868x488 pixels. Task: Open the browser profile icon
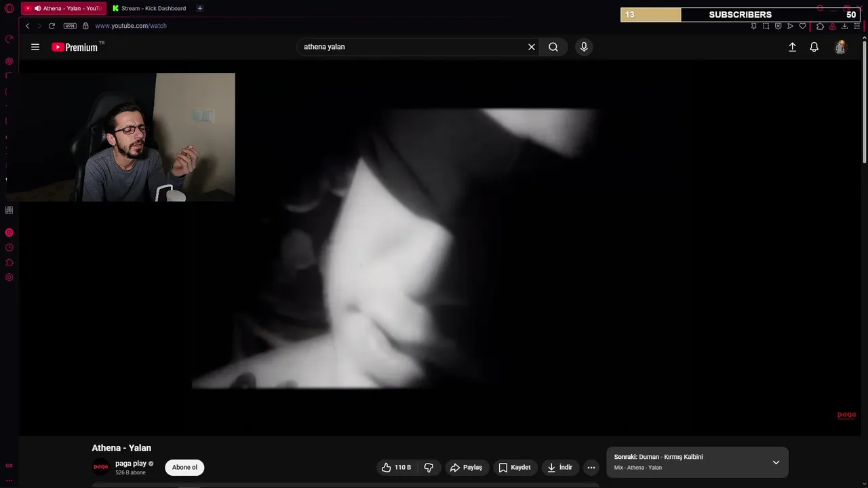832,26
